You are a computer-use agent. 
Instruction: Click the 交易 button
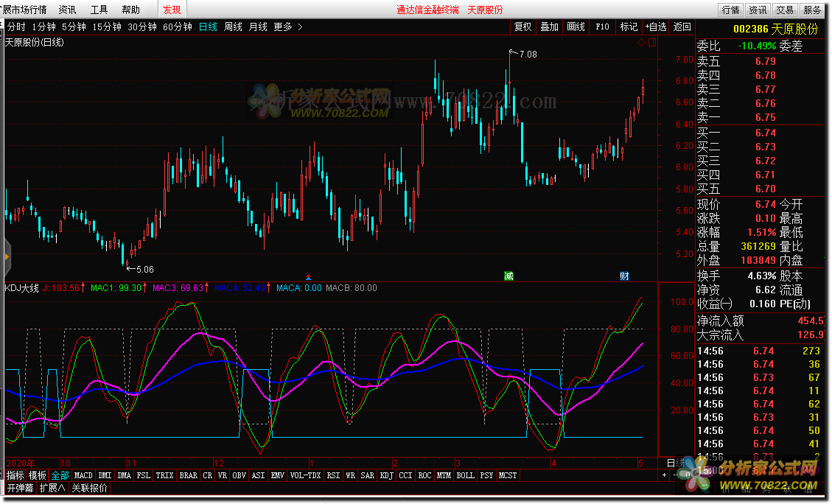[785, 10]
